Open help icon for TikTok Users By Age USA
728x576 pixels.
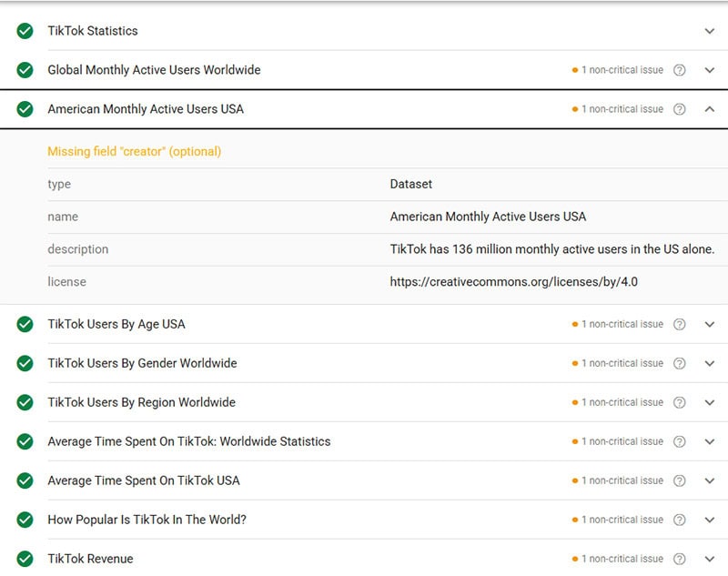click(679, 325)
